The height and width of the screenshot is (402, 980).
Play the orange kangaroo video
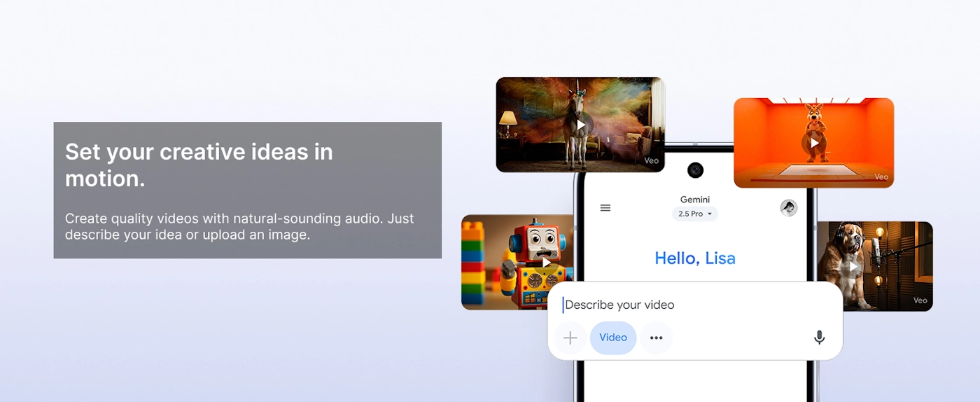coord(814,143)
